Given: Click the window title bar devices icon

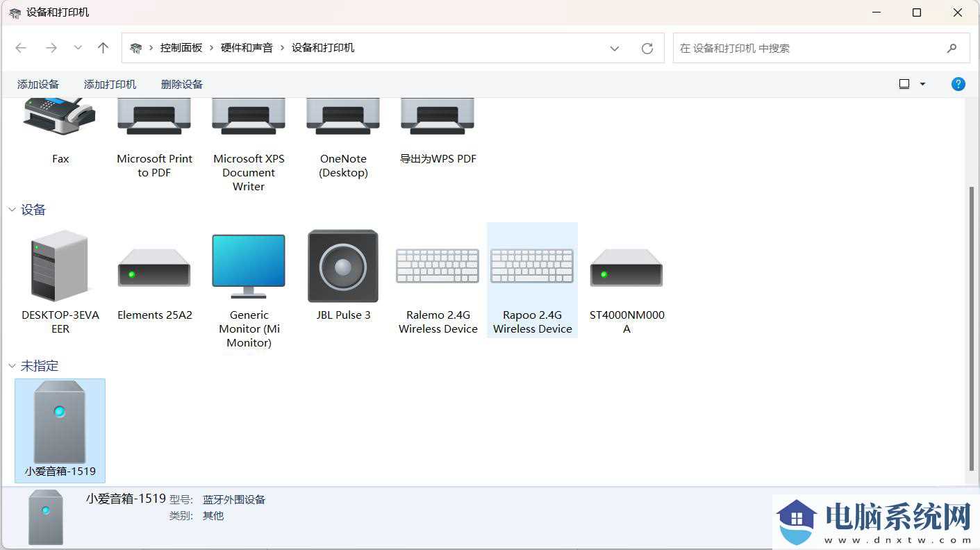Looking at the screenshot, I should click(15, 12).
